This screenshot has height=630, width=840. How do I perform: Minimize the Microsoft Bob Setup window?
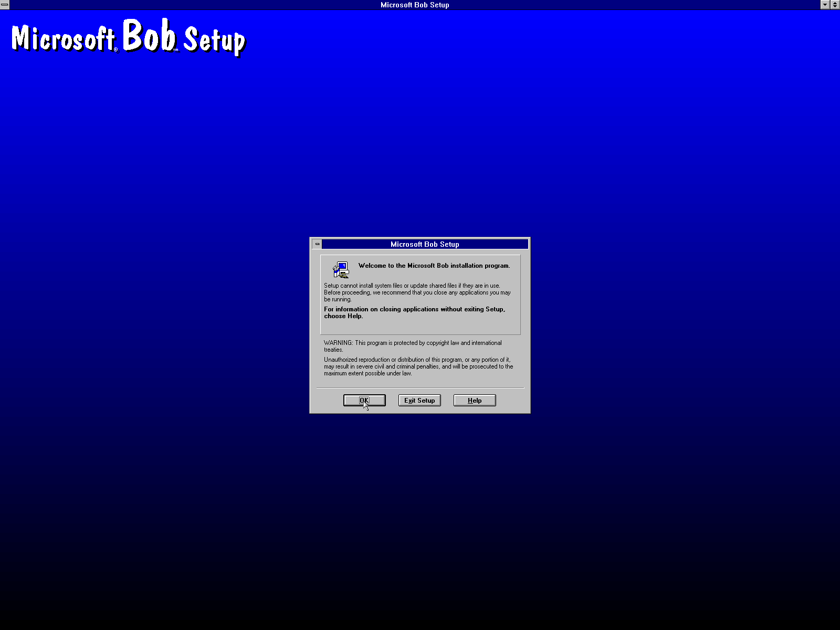pyautogui.click(x=825, y=5)
